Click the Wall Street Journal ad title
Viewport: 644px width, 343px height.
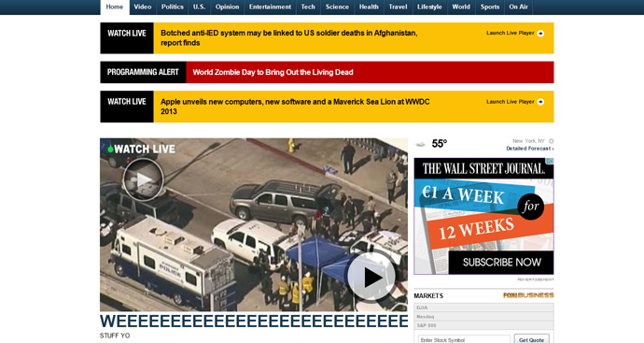pyautogui.click(x=483, y=168)
